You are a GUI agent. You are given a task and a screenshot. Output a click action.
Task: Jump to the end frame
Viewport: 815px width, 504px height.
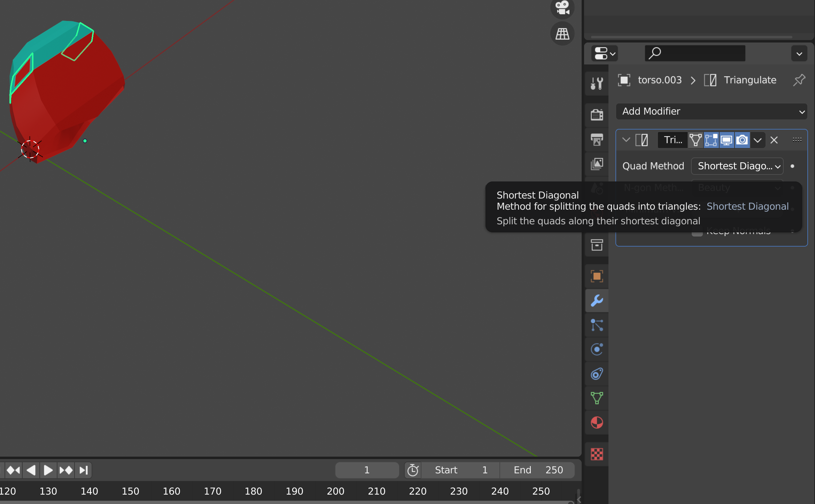pyautogui.click(x=83, y=470)
